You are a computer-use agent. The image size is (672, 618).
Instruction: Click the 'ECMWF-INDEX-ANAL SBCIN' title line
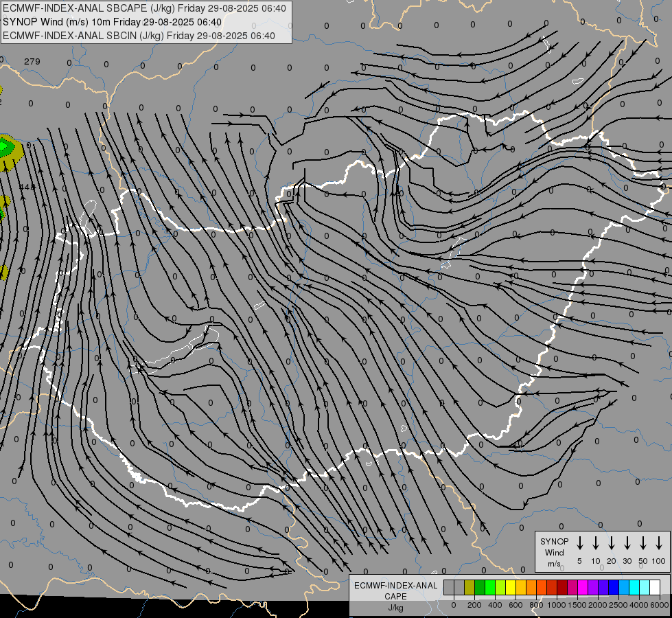pyautogui.click(x=139, y=36)
